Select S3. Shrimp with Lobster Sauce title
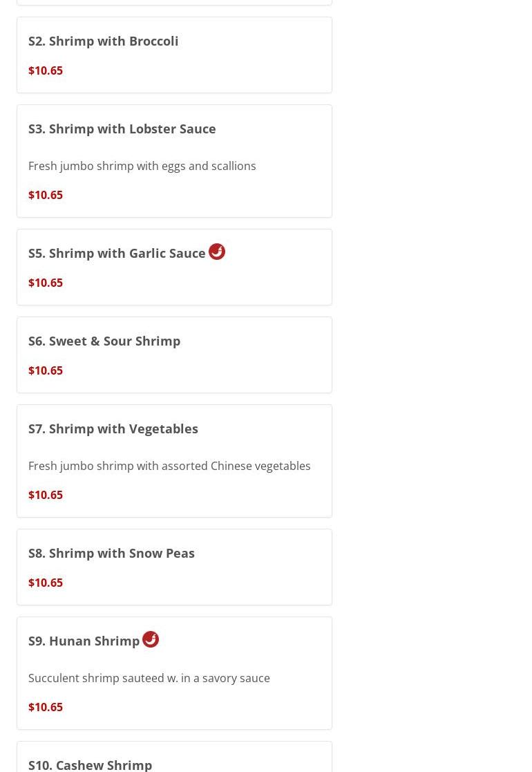This screenshot has height=772, width=532. [122, 129]
